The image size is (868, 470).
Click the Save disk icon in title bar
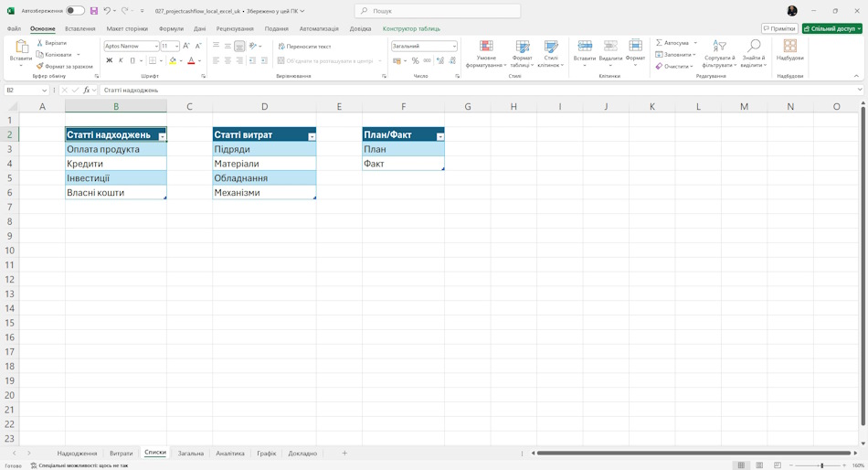tap(94, 11)
